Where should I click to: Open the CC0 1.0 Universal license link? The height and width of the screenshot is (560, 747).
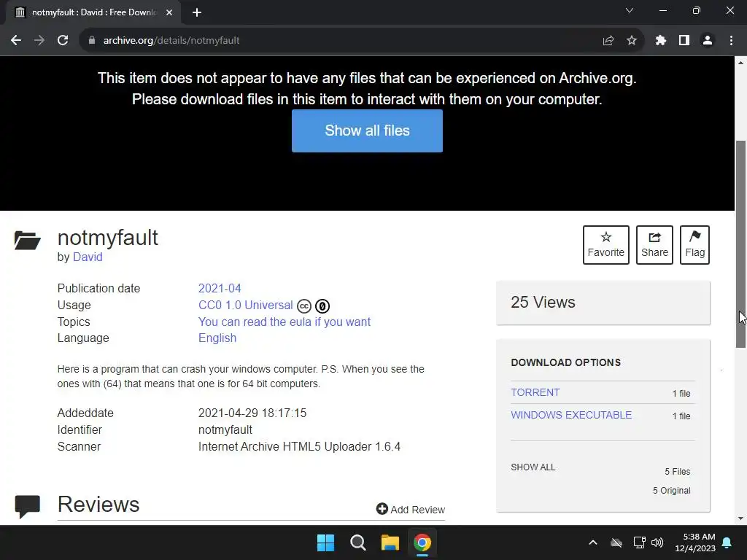coord(245,306)
